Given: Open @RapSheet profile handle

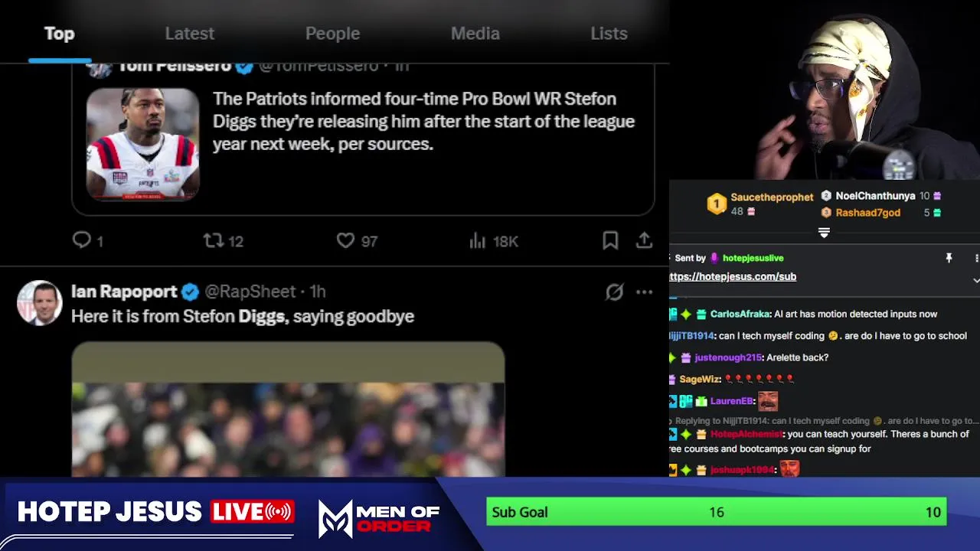Looking at the screenshot, I should tap(250, 292).
